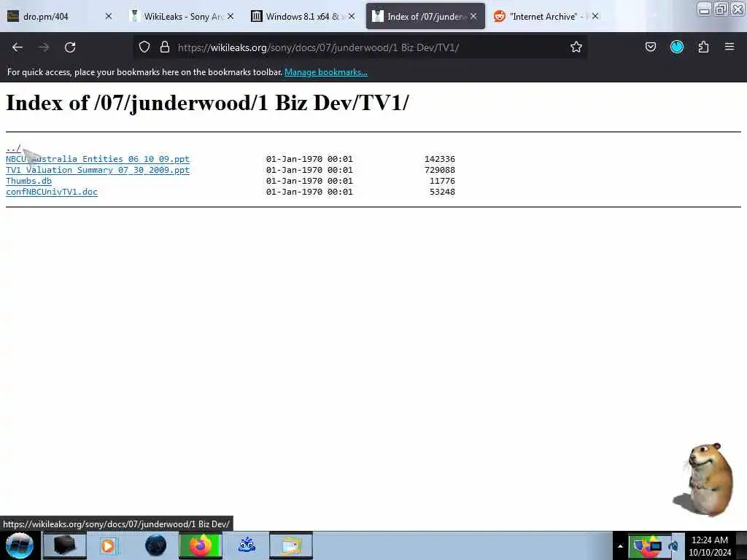View site security lock information
This screenshot has width=747, height=560.
pos(165,47)
